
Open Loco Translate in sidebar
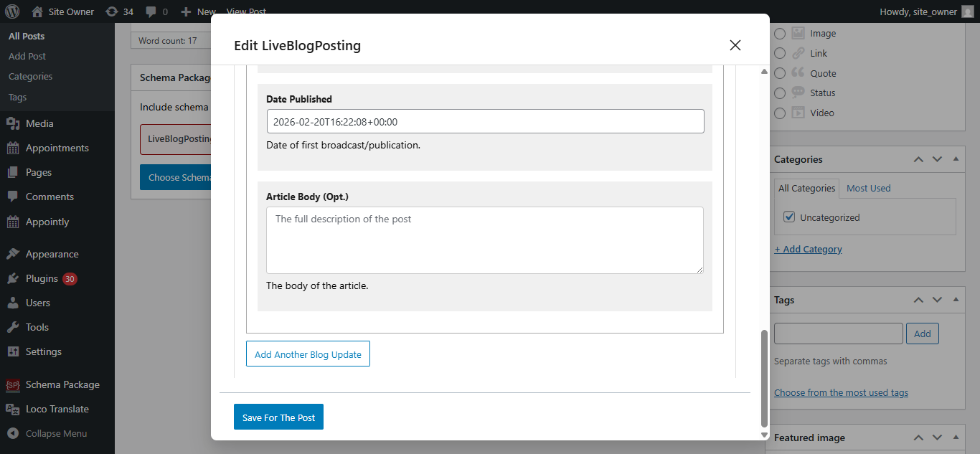(x=57, y=409)
